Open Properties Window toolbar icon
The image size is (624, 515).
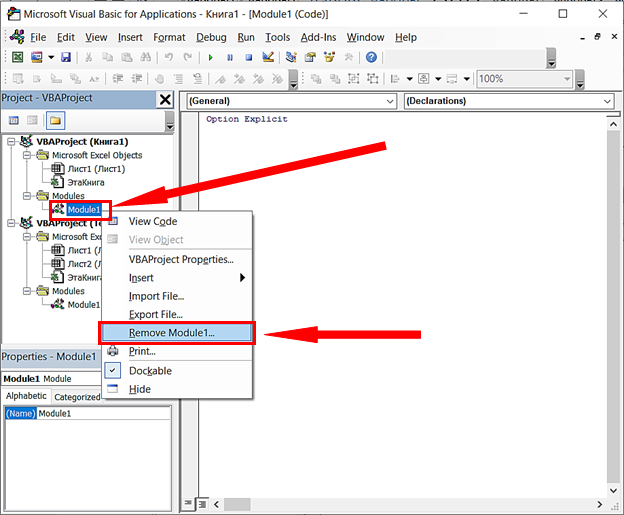click(x=310, y=57)
